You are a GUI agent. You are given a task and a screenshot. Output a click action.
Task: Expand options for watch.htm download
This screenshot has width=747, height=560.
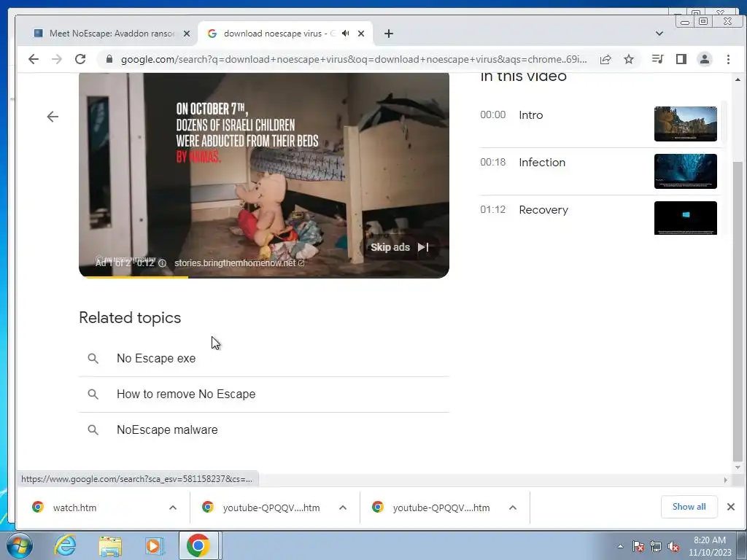pyautogui.click(x=173, y=507)
